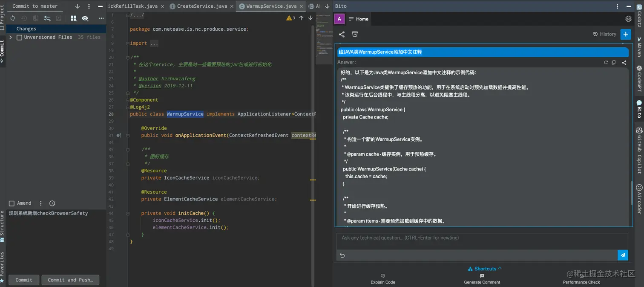The image size is (644, 287).
Task: Click the Commit and Push button
Action: pyautogui.click(x=70, y=280)
